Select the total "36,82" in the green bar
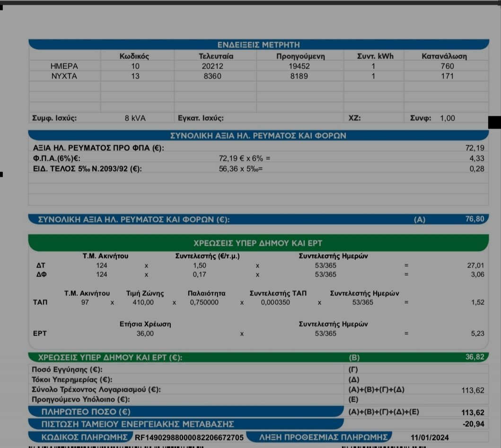 (475, 357)
